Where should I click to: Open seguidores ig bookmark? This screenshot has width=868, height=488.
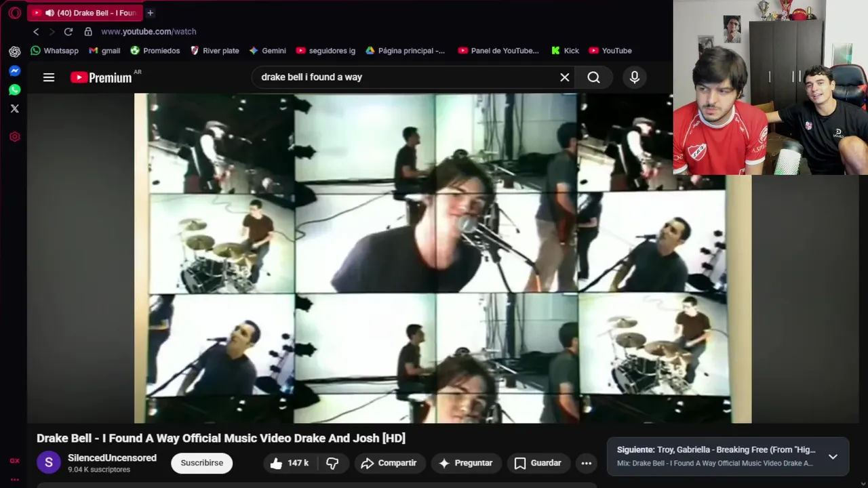[325, 51]
